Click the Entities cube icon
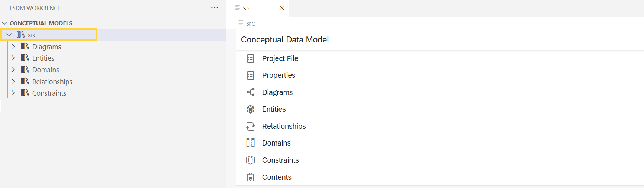The image size is (644, 188). tap(251, 109)
